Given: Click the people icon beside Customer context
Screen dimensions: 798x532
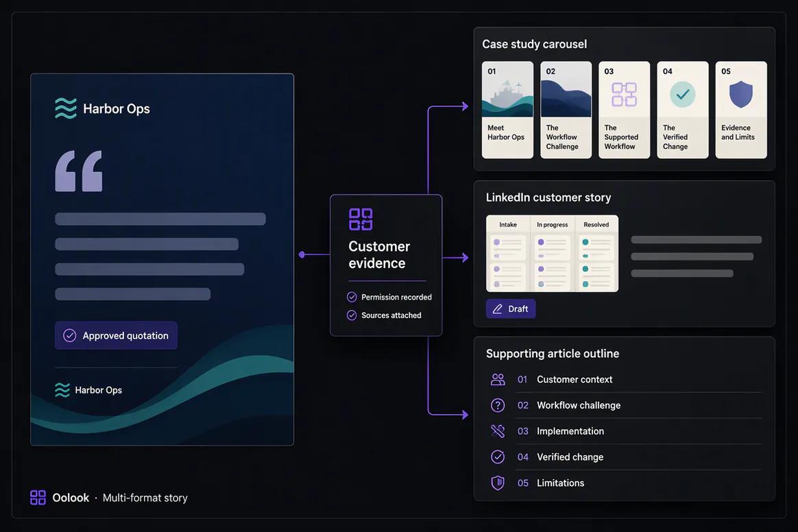Looking at the screenshot, I should click(498, 379).
